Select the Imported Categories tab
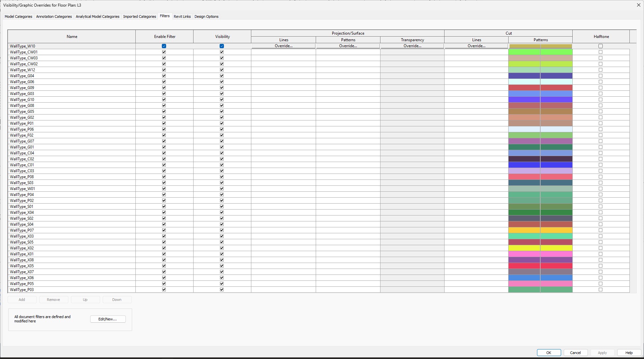Image resolution: width=644 pixels, height=359 pixels. pos(139,16)
